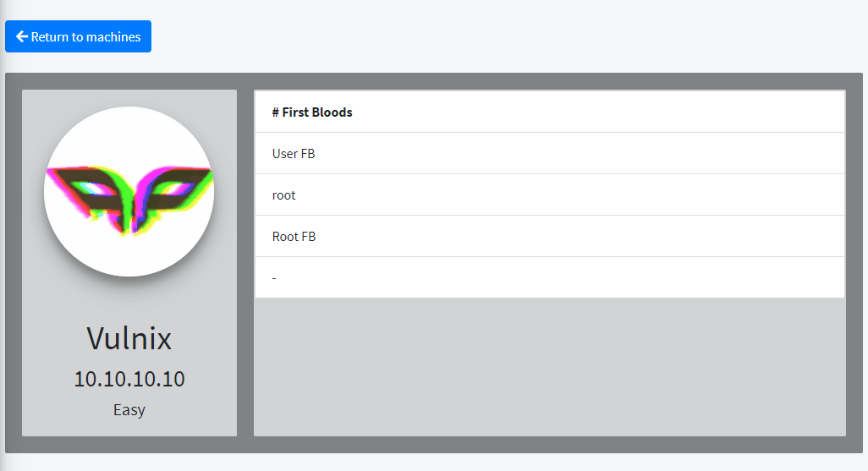Select the lowercase root entry row

point(550,194)
